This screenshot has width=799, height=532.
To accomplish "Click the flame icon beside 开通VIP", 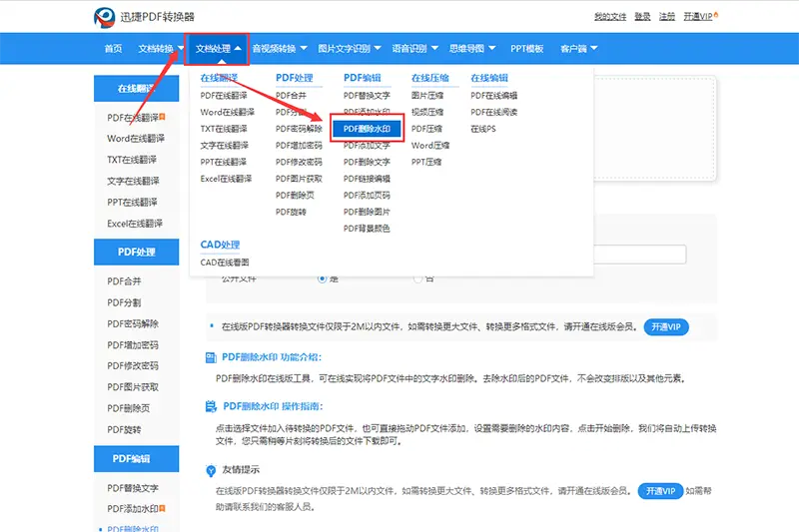I will pyautogui.click(x=716, y=15).
